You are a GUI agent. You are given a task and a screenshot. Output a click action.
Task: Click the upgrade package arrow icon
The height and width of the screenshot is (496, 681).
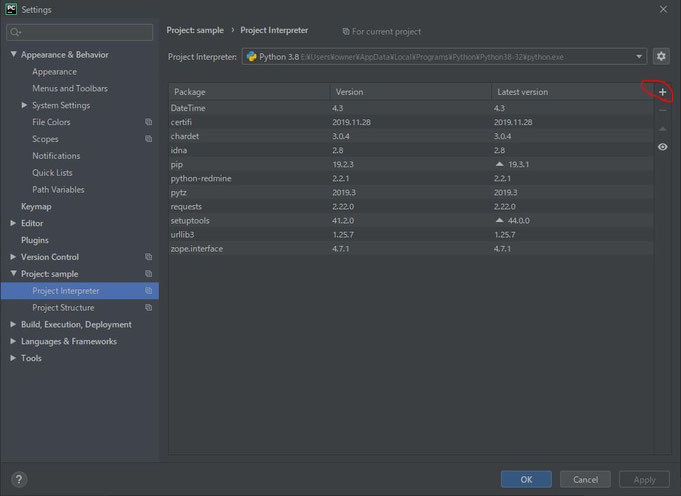[x=662, y=129]
